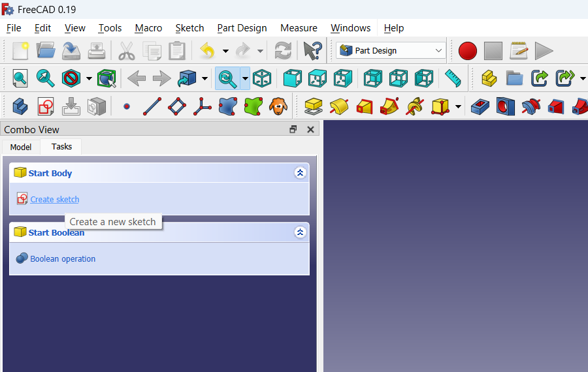
Task: Click the sync view magnifier icon
Action: click(227, 78)
